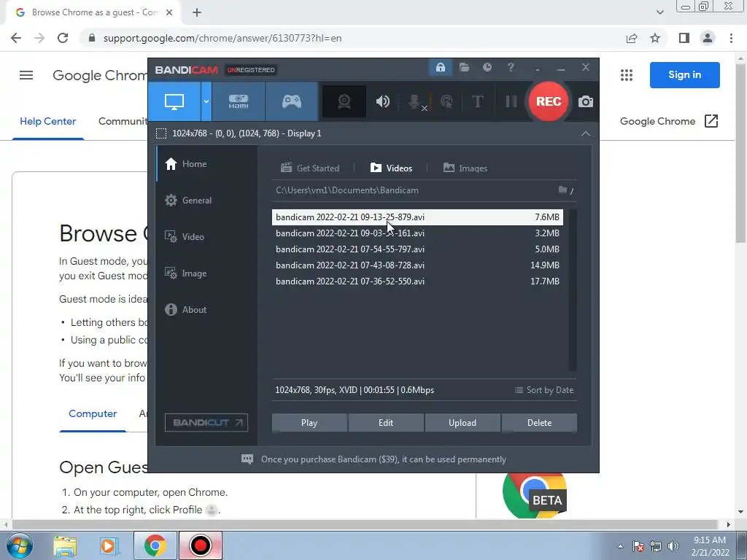Reload the Chrome page
This screenshot has height=560, width=747.
[63, 38]
